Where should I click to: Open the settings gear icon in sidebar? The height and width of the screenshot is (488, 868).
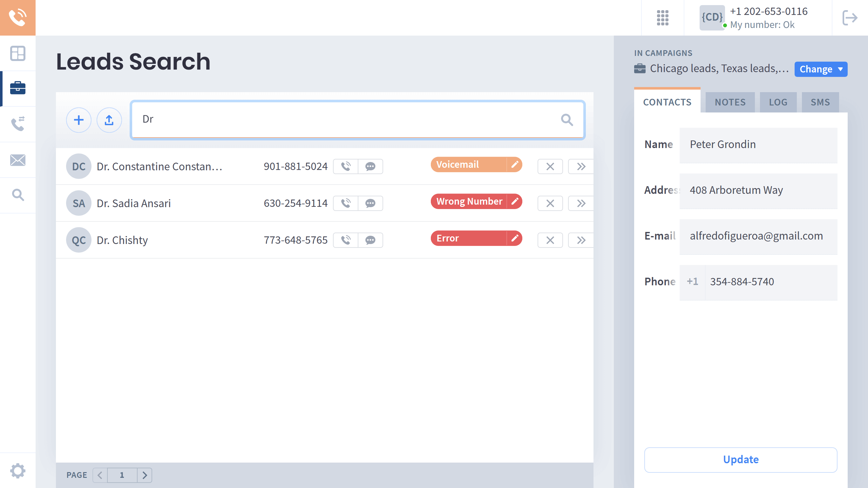pos(17,471)
